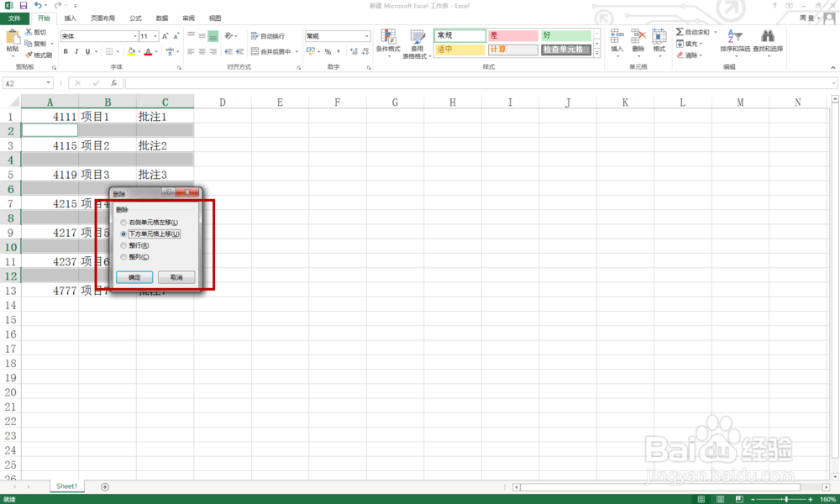Image resolution: width=840 pixels, height=504 pixels.
Task: Apply the Good (好) cell style
Action: click(x=566, y=35)
